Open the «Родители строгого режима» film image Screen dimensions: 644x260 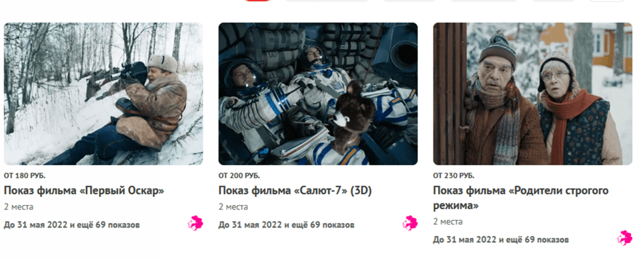(533, 94)
